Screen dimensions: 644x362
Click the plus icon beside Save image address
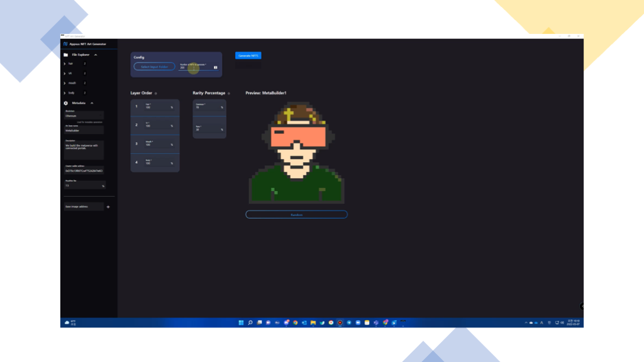(108, 207)
